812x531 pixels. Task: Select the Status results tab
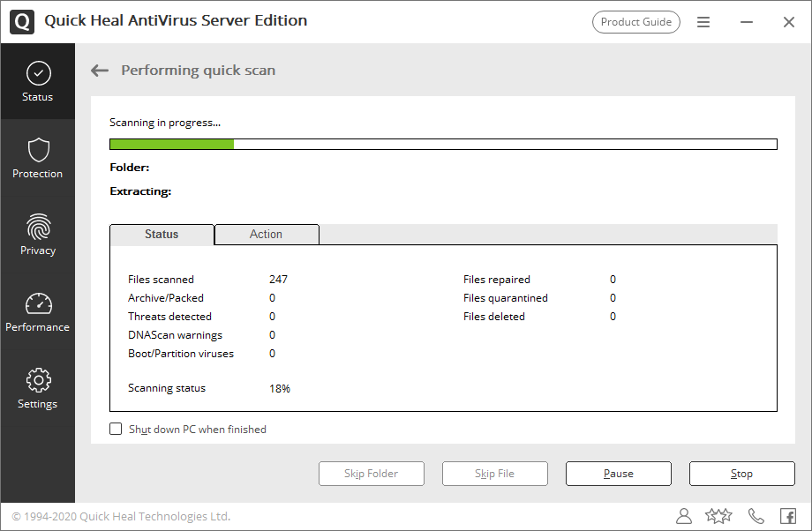162,235
